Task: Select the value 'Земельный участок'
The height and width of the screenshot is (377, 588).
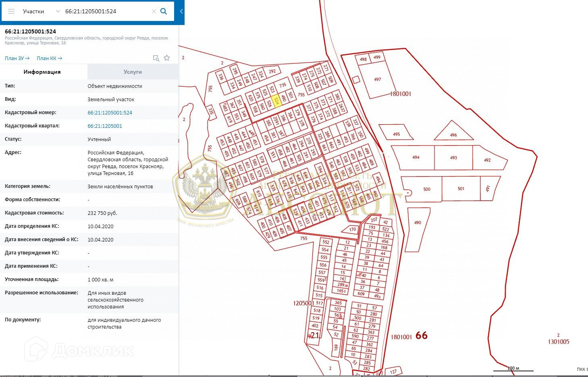Action: 111,100
